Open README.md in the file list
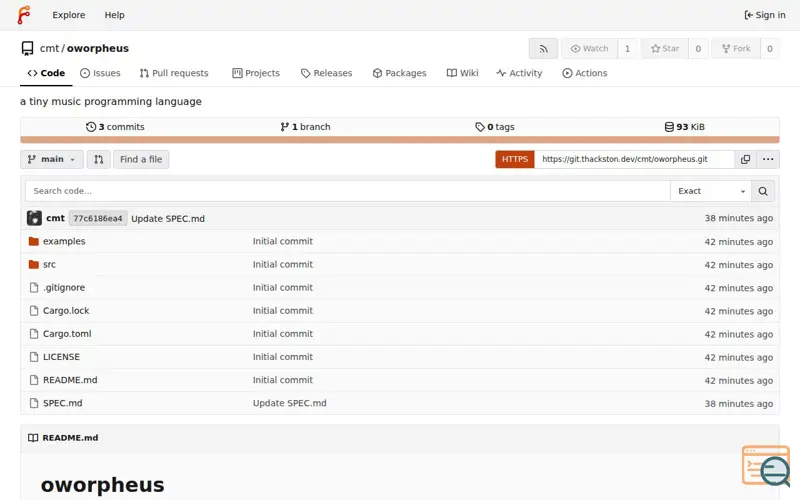This screenshot has height=500, width=800. coord(70,380)
